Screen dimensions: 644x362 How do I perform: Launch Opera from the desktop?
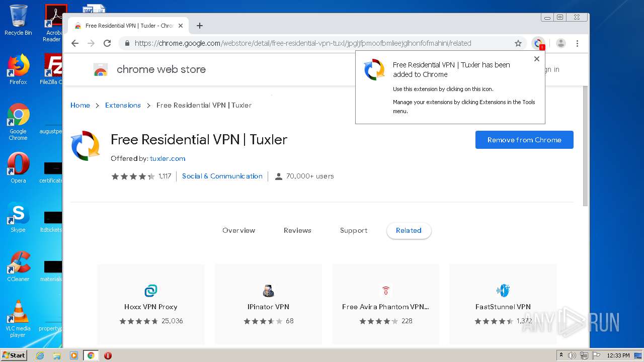[x=18, y=168]
